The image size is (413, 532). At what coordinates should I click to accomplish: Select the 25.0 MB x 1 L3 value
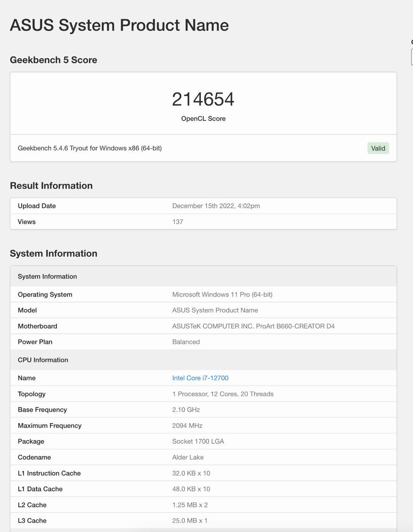click(190, 521)
